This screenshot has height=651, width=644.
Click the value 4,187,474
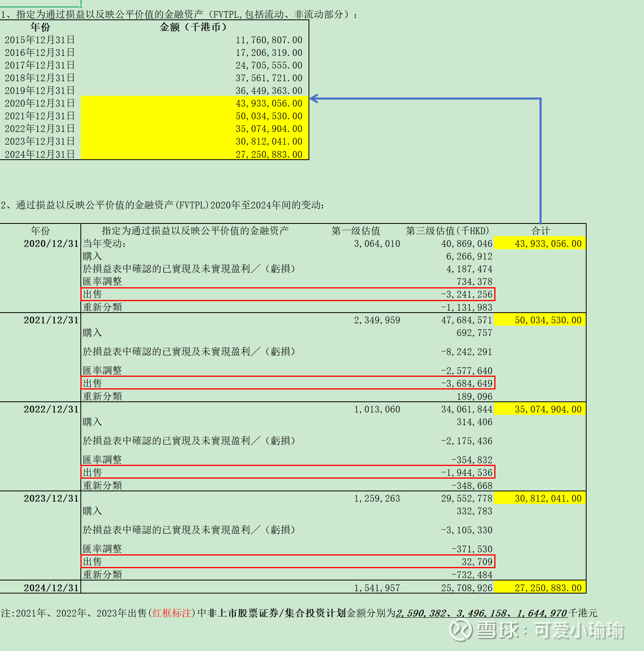click(469, 269)
